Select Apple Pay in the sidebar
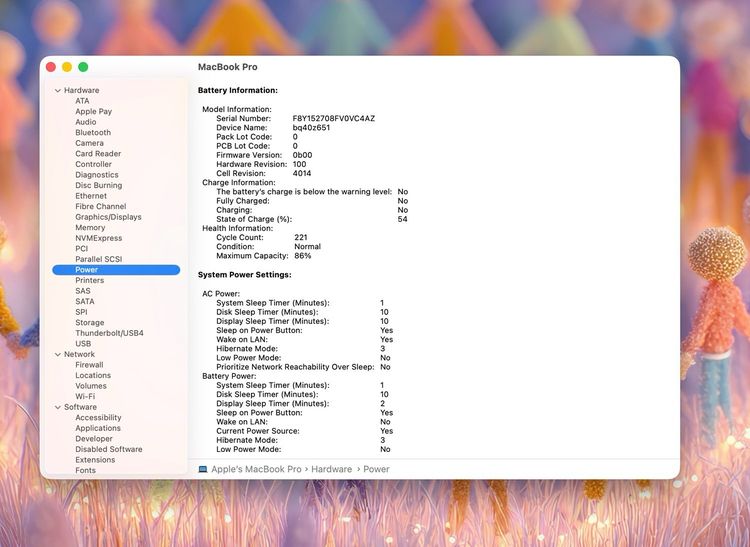Image resolution: width=750 pixels, height=547 pixels. [93, 111]
